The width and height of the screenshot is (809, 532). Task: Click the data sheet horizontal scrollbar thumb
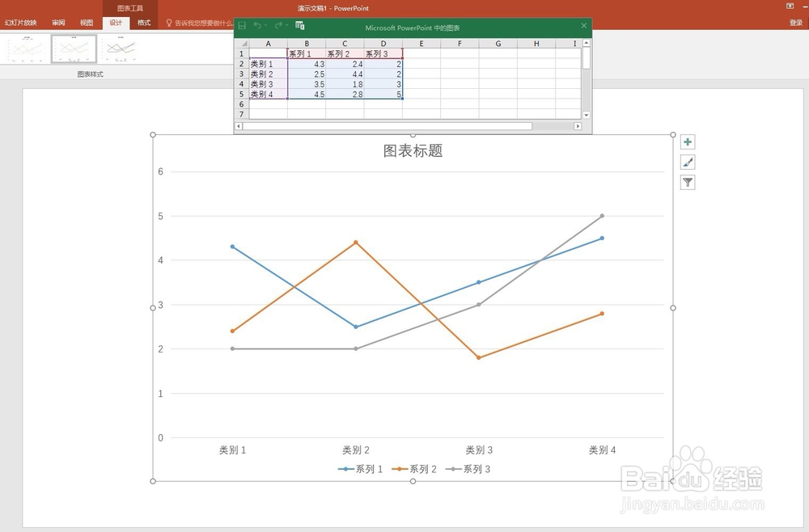click(x=388, y=126)
